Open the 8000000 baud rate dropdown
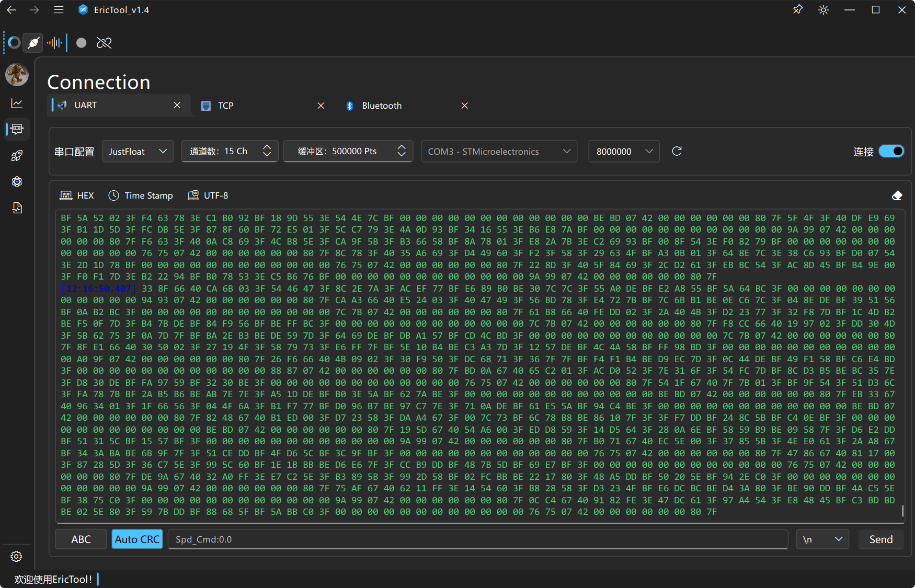915x588 pixels. point(624,152)
